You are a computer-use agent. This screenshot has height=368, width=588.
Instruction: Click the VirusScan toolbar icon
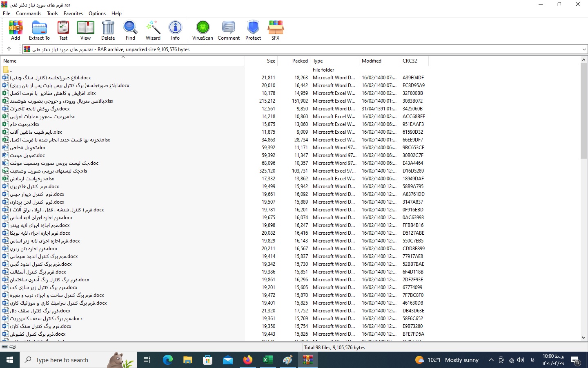203,30
